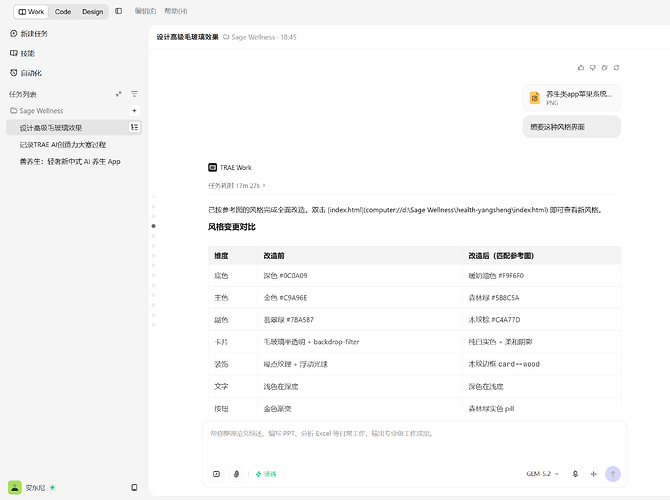Switch to the Design tab
Viewport: 670px width, 500px height.
(92, 12)
